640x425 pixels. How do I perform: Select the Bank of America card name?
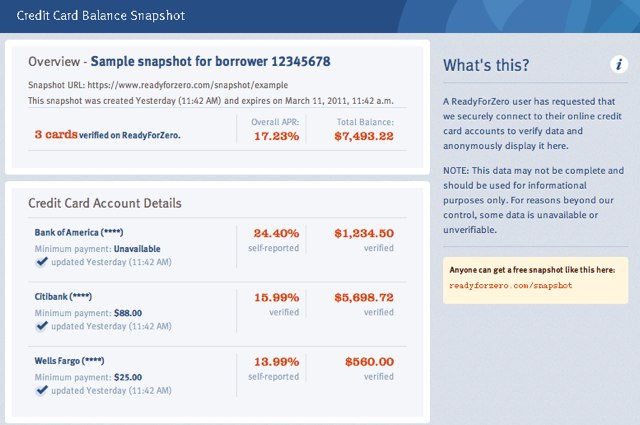(79, 232)
